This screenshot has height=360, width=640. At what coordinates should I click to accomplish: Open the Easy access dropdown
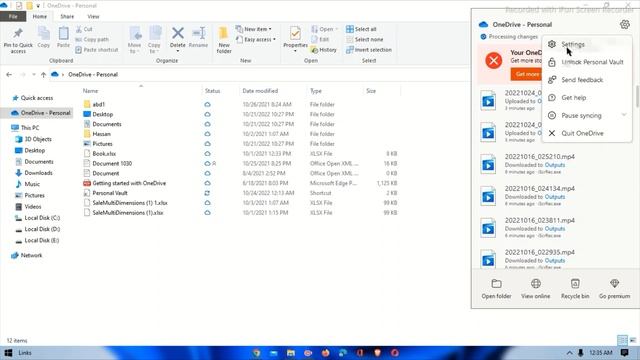click(x=256, y=40)
